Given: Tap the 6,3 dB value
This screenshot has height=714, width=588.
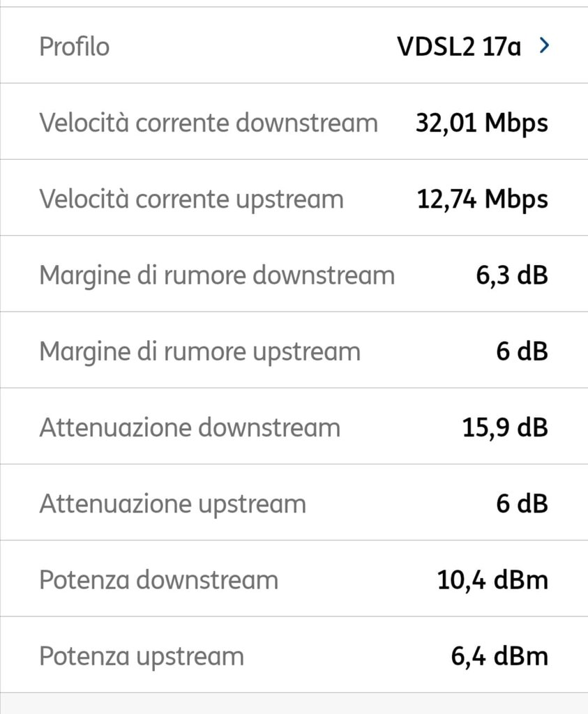Looking at the screenshot, I should pos(512,275).
